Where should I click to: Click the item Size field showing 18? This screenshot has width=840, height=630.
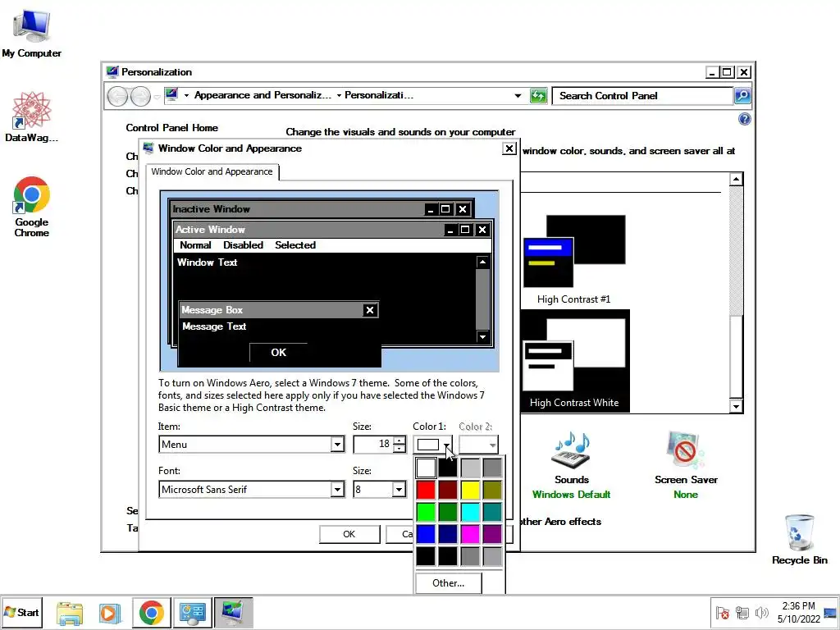pos(373,444)
